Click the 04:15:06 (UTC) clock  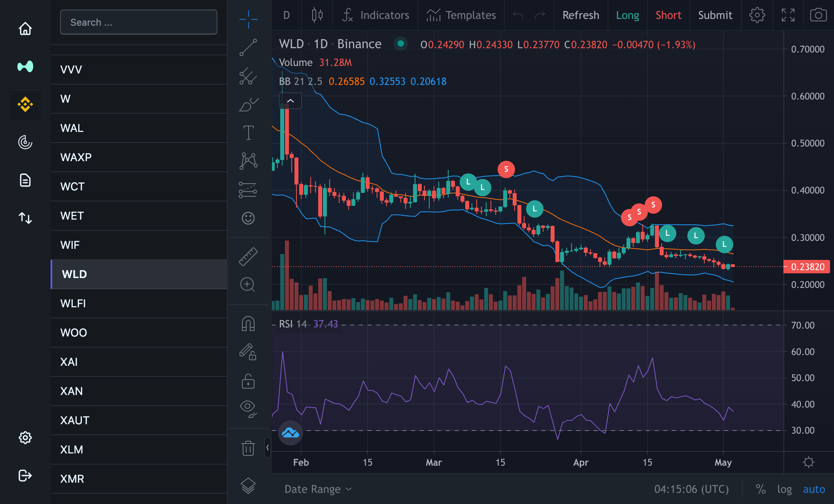[691, 489]
